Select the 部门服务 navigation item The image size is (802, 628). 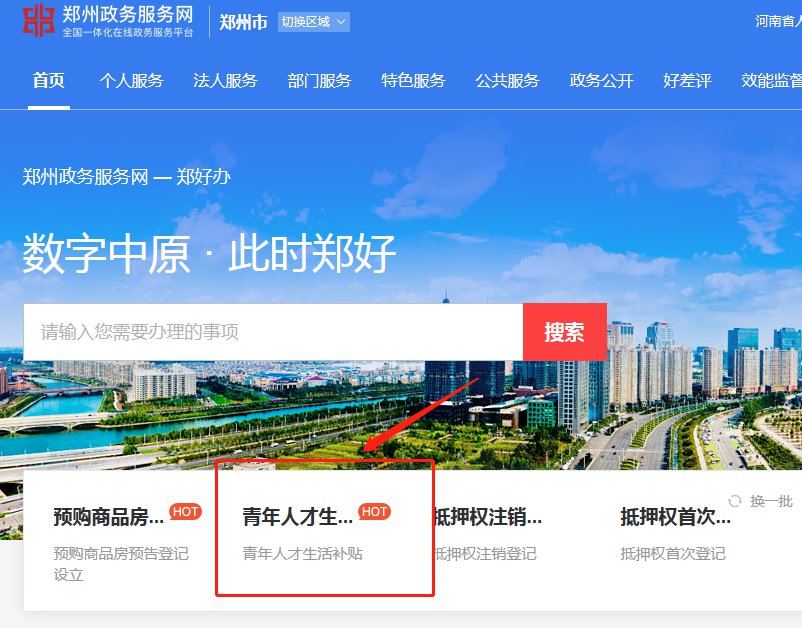(x=319, y=80)
